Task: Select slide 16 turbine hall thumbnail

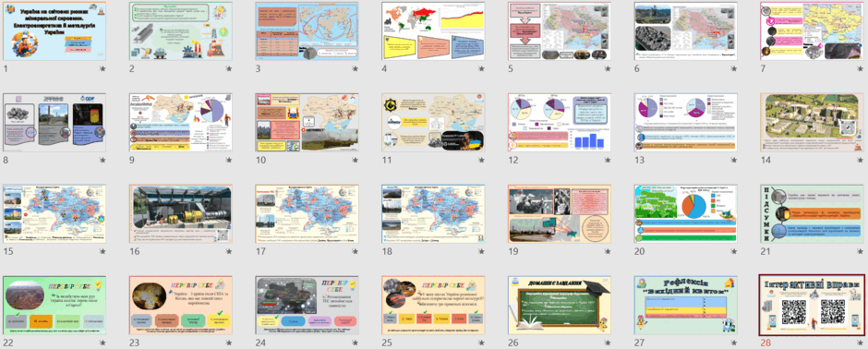Action: click(180, 214)
